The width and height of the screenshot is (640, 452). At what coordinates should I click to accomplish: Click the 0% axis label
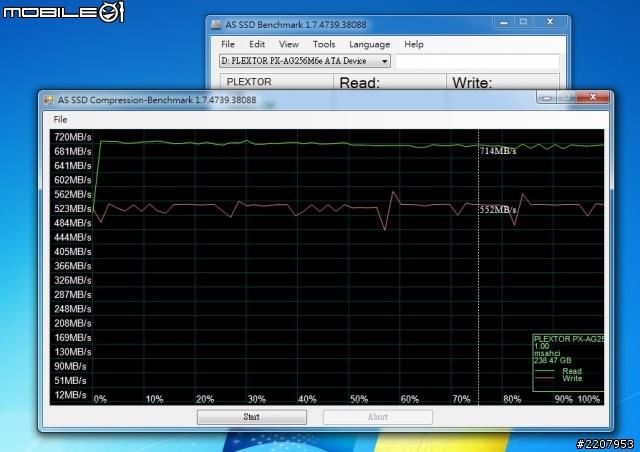pyautogui.click(x=100, y=399)
